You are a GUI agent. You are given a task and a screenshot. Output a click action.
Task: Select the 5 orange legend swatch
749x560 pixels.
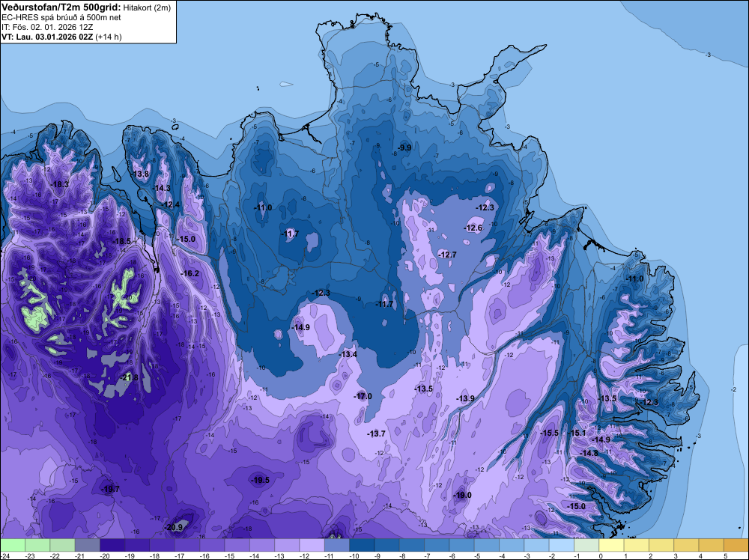click(x=736, y=545)
